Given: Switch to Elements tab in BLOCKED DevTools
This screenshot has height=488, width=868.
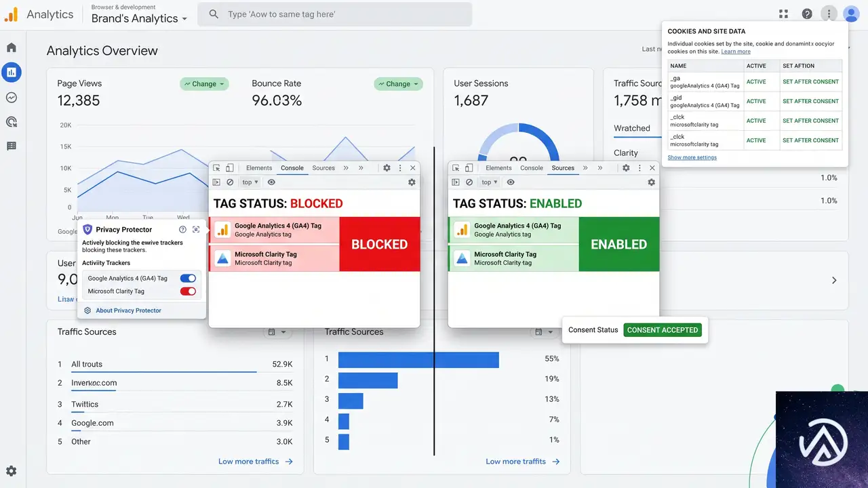Looking at the screenshot, I should pyautogui.click(x=259, y=168).
